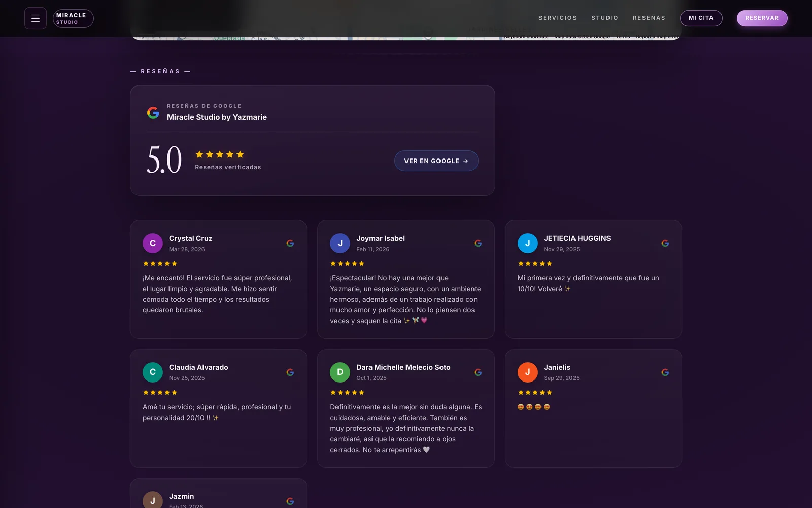812x508 pixels.
Task: Select the name "Joymar Isabel"
Action: click(381, 238)
